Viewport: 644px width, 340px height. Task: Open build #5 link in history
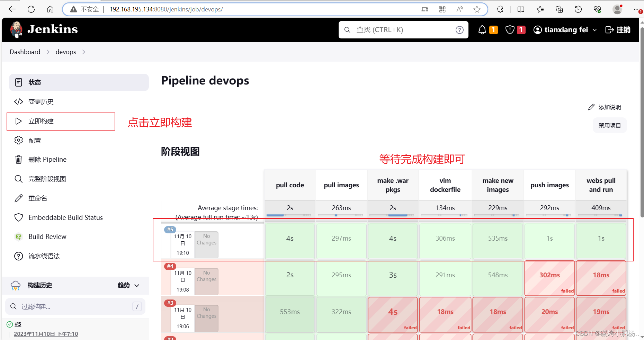click(x=18, y=324)
